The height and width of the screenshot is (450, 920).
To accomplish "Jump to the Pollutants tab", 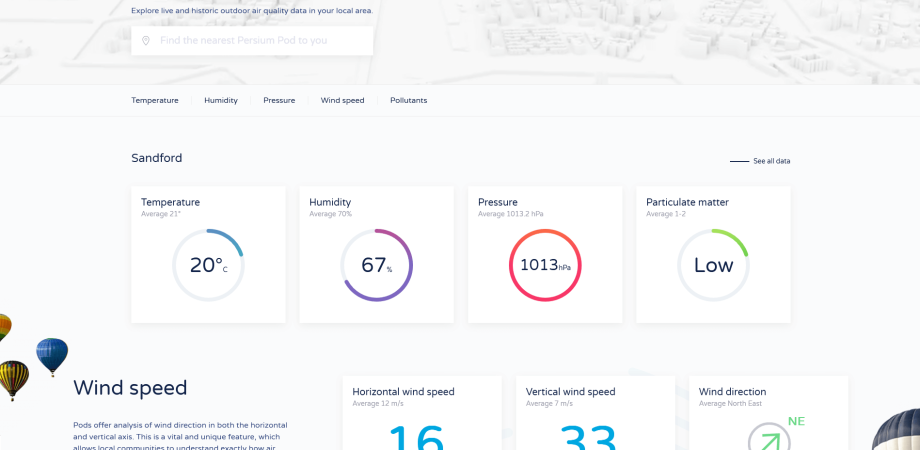I will point(408,101).
